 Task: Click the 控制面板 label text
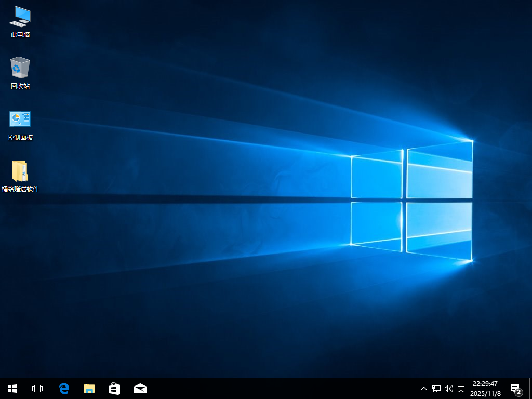pos(20,138)
